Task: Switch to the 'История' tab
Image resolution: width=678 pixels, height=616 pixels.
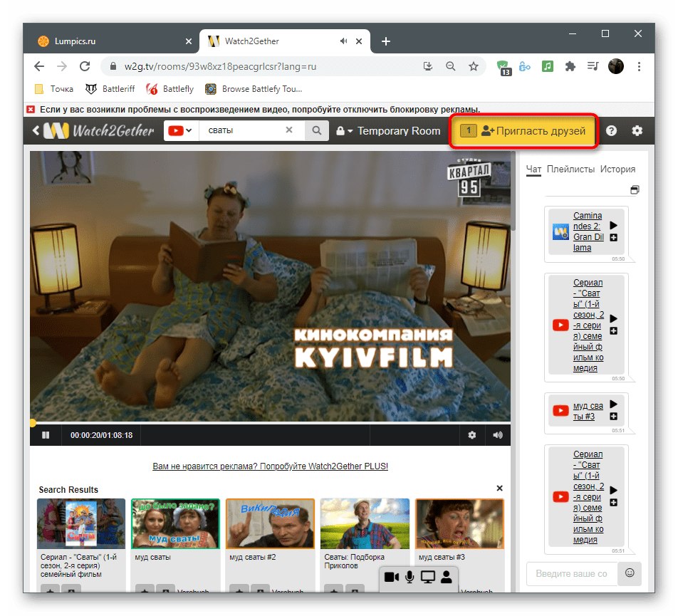Action: [617, 169]
